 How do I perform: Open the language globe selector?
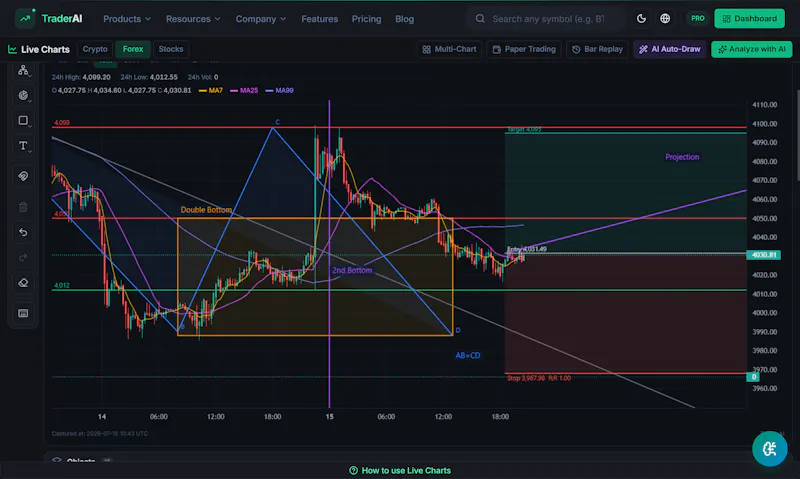665,18
